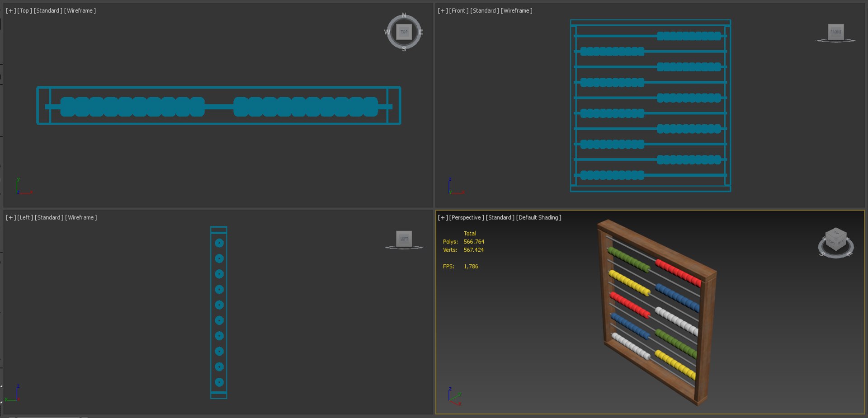Open the [Front] point-of-view menu

click(459, 10)
